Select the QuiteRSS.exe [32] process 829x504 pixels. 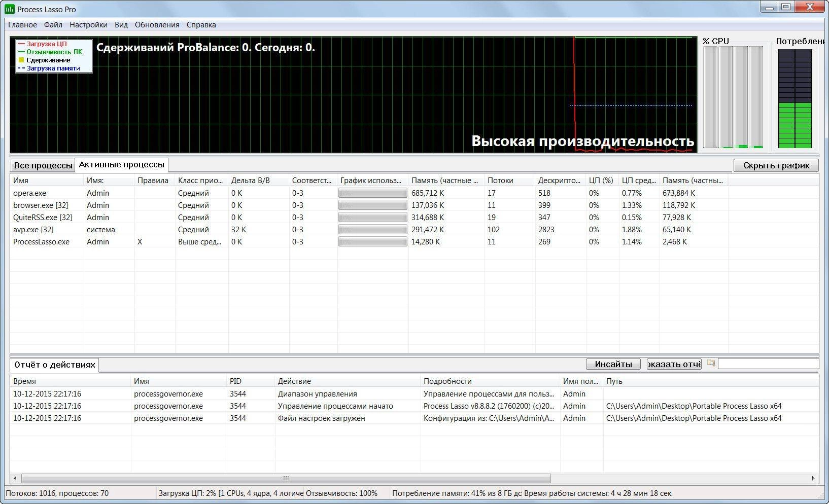tap(369, 217)
